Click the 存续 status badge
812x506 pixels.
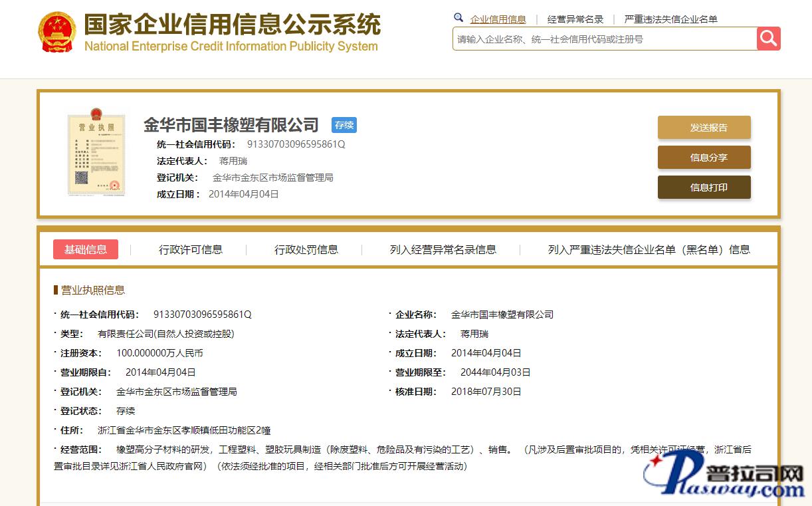pyautogui.click(x=344, y=125)
